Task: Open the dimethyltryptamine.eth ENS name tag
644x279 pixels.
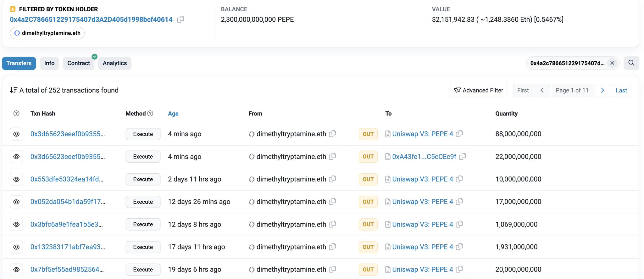Action: coord(47,33)
